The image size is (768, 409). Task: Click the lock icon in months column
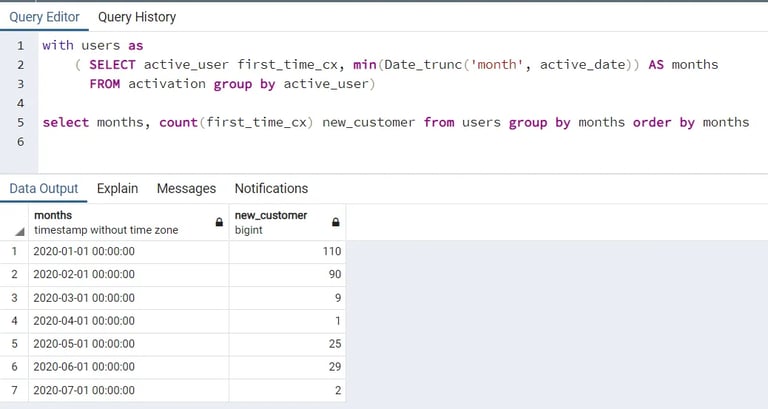[x=219, y=222]
